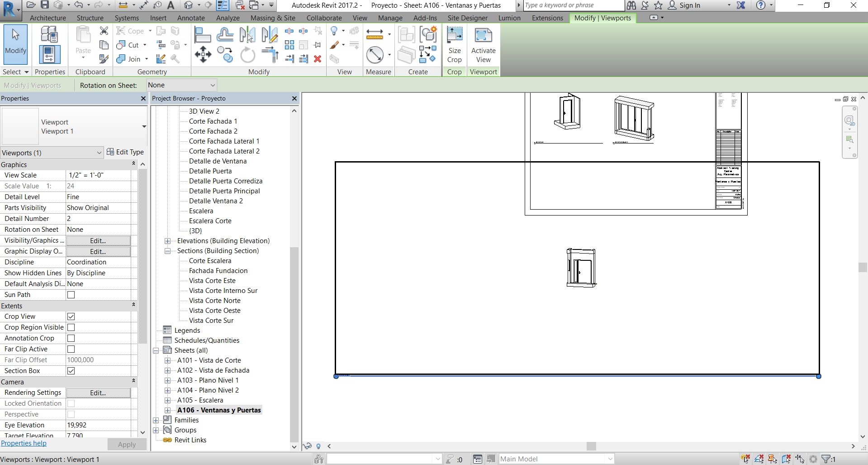Click the Apply button
This screenshot has width=868, height=465.
tap(127, 444)
